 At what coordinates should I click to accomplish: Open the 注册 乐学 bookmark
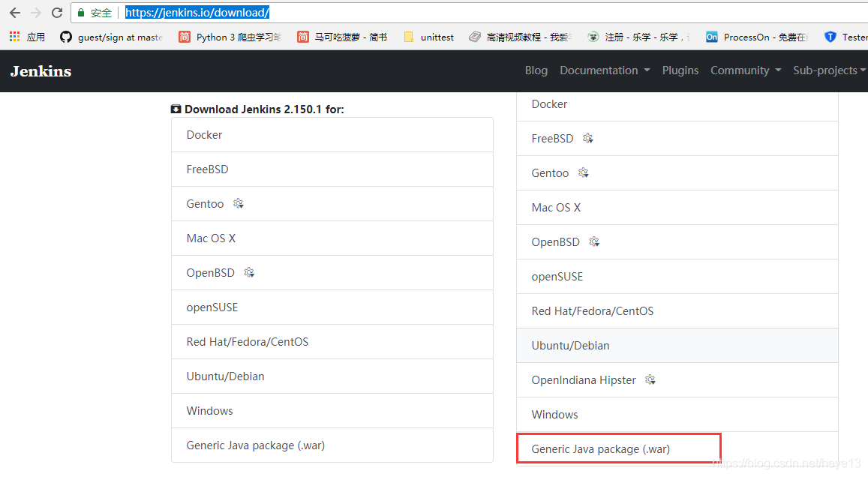(639, 37)
